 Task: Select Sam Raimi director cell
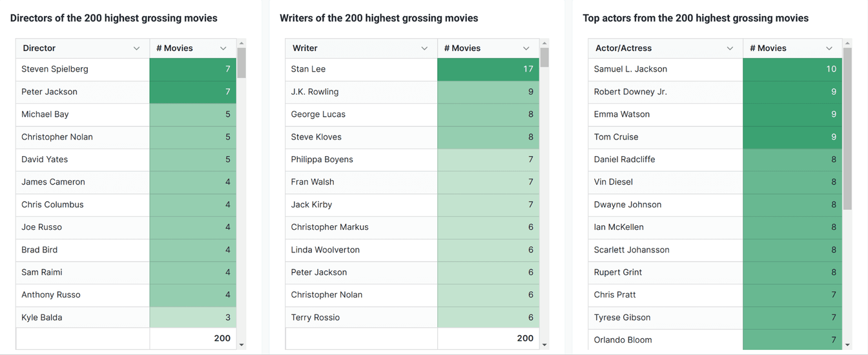click(83, 272)
